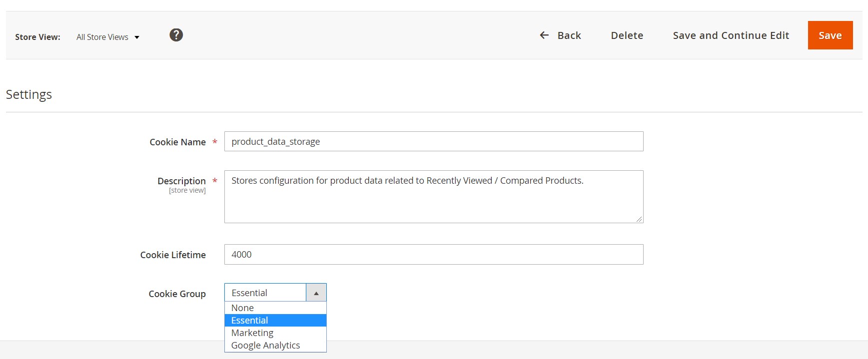Focus the Cookie Name text field

(x=433, y=142)
